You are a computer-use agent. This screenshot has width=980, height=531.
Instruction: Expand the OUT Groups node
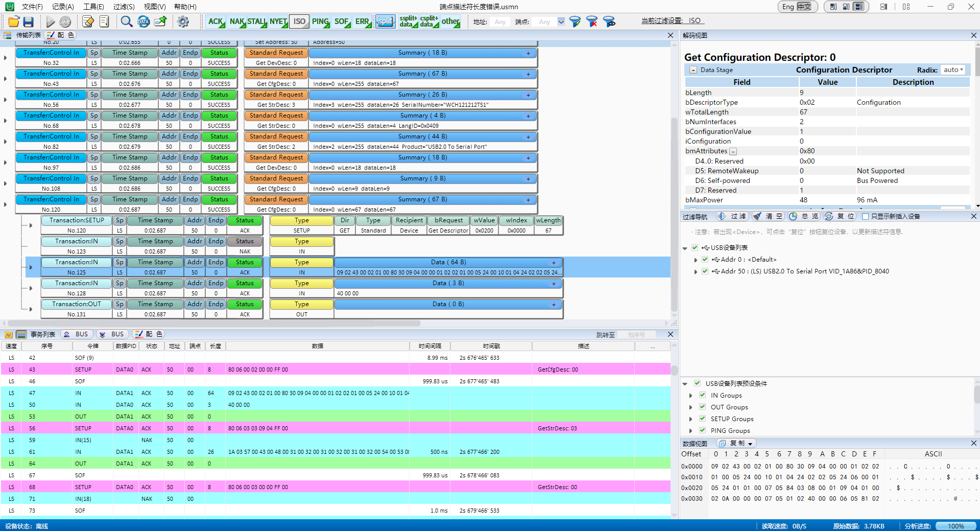(x=691, y=407)
